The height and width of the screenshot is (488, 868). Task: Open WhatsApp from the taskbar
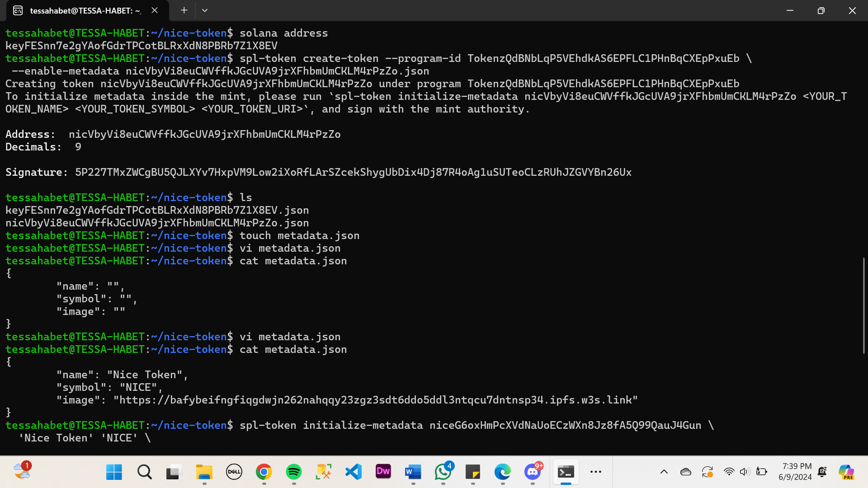pyautogui.click(x=443, y=472)
